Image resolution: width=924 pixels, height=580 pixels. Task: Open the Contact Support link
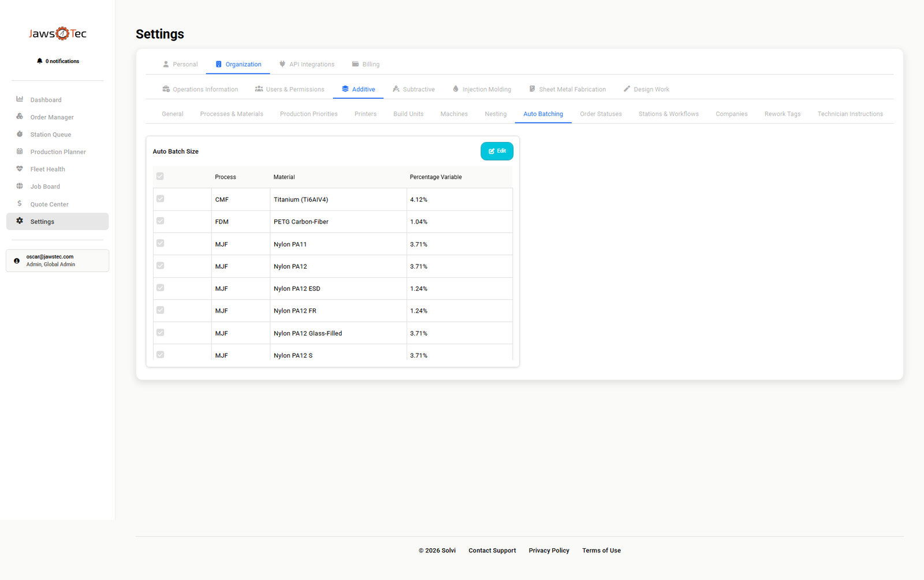492,551
